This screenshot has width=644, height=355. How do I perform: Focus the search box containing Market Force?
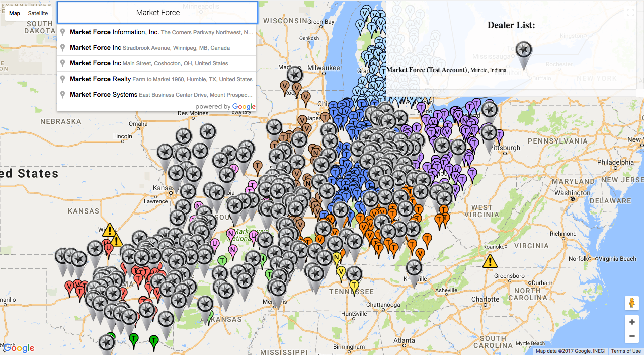click(157, 13)
